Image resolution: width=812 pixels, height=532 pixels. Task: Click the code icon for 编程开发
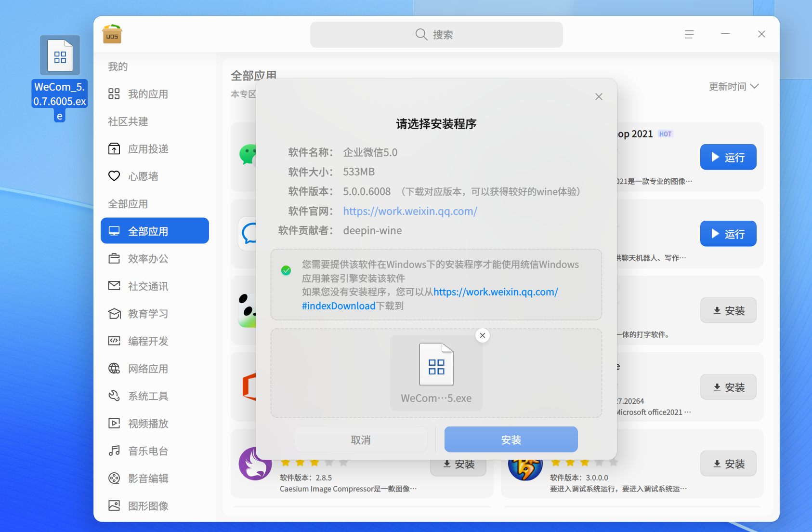[x=114, y=341]
